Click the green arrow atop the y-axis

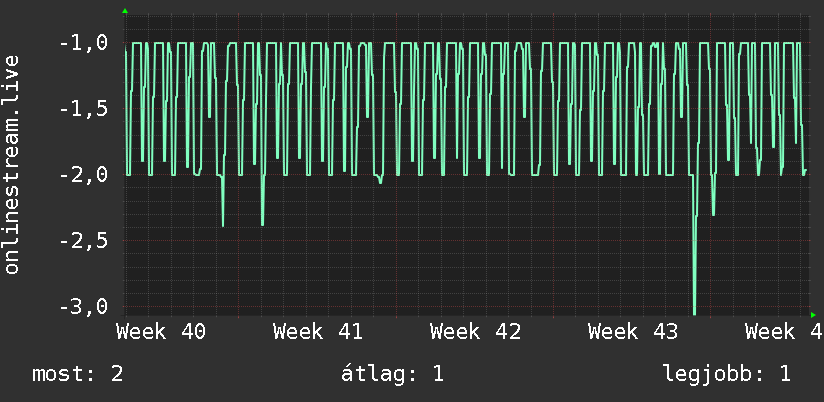tap(125, 11)
